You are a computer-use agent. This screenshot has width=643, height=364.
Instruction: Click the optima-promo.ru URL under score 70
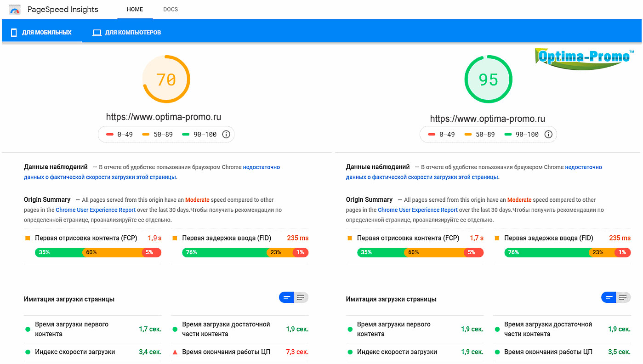pos(164,117)
